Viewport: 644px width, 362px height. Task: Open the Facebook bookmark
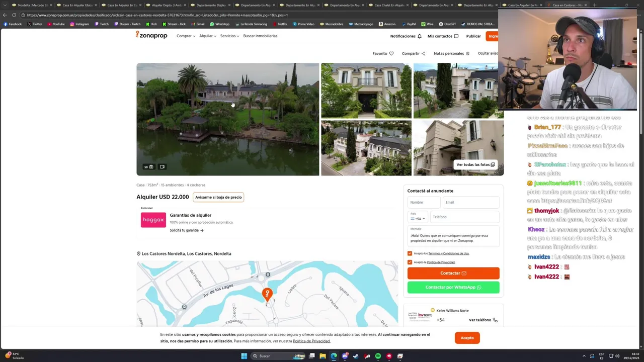13,24
